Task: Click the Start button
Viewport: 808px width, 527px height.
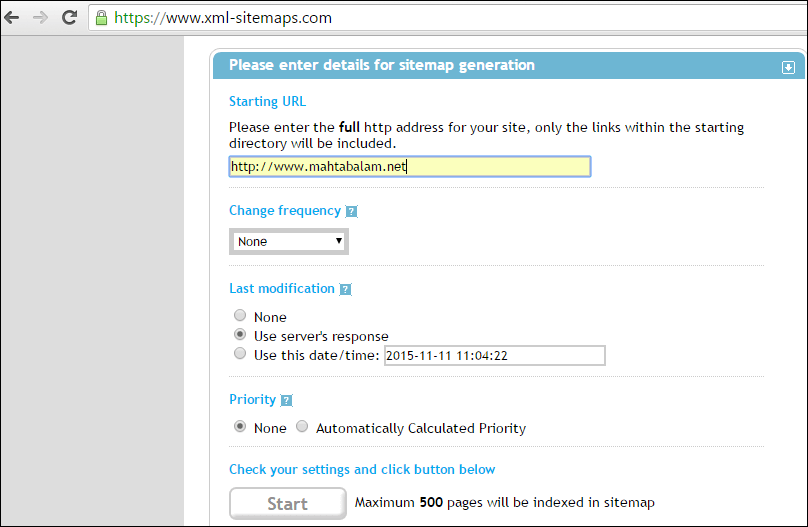Action: tap(288, 503)
